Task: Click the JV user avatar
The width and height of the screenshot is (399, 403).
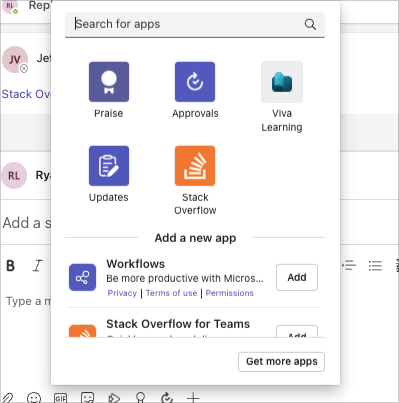Action: [x=15, y=59]
